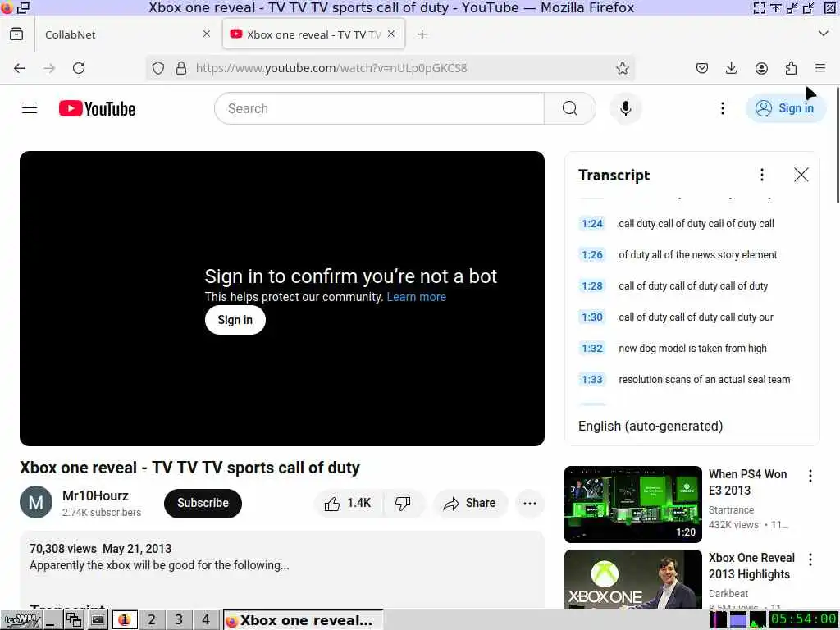This screenshot has height=630, width=840.
Task: Open Firefox account menu
Action: click(x=761, y=68)
